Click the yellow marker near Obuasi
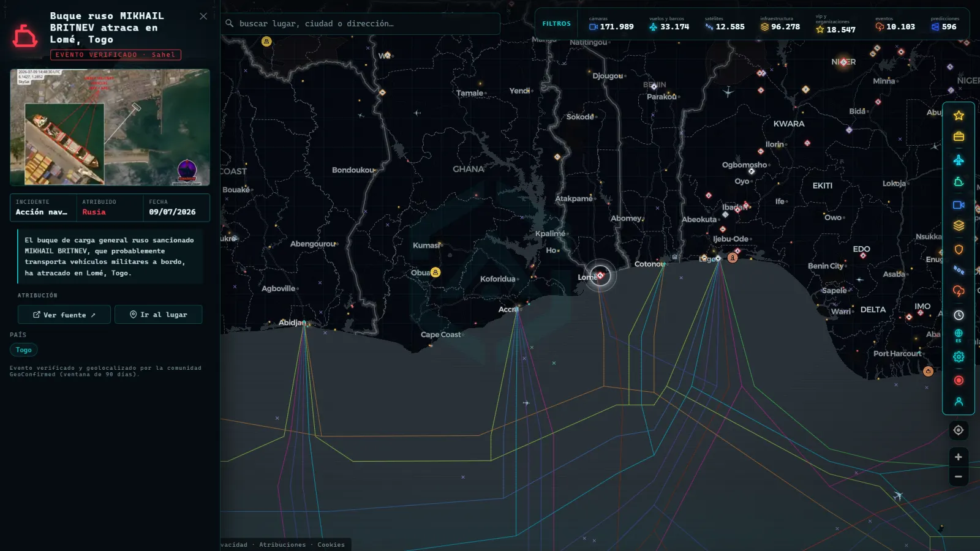The image size is (980, 551). 435,272
